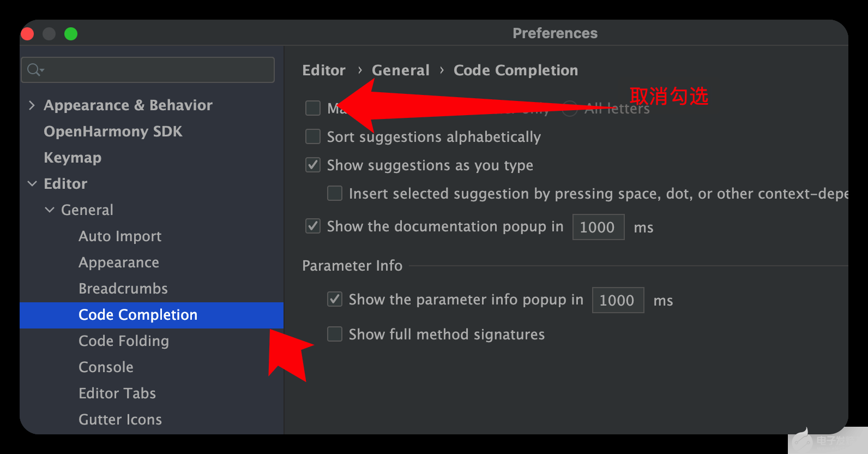This screenshot has height=454, width=868.
Task: Open Breadcrumbs settings page
Action: tap(123, 289)
